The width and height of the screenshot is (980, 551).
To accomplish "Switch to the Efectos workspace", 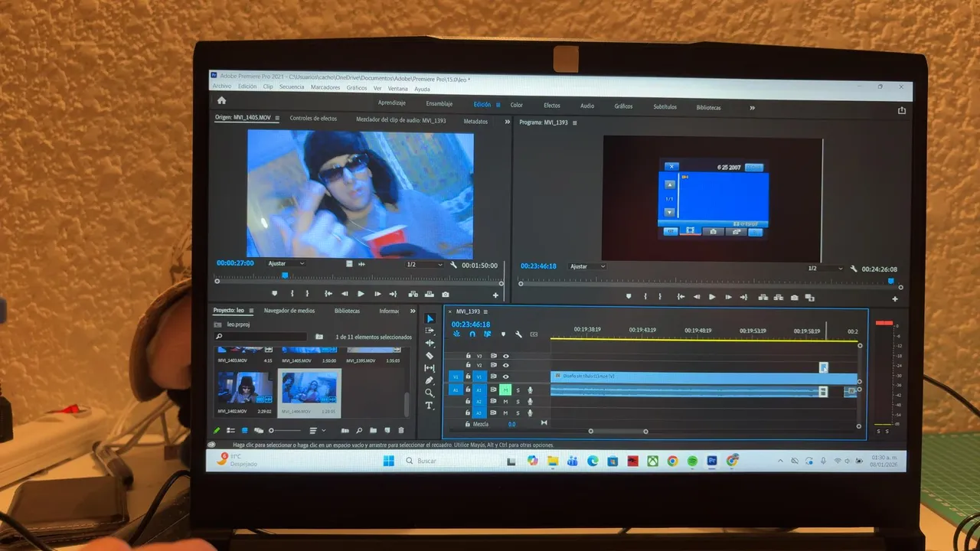I will [552, 106].
